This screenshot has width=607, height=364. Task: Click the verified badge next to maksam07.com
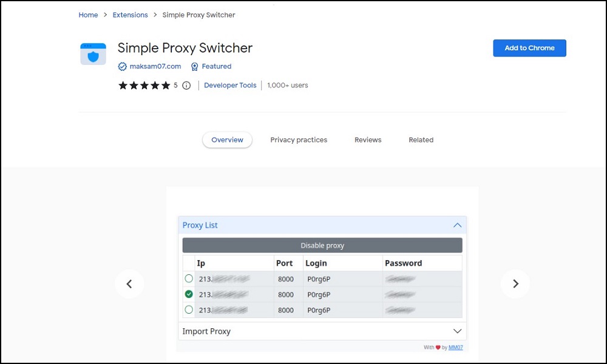[123, 67]
